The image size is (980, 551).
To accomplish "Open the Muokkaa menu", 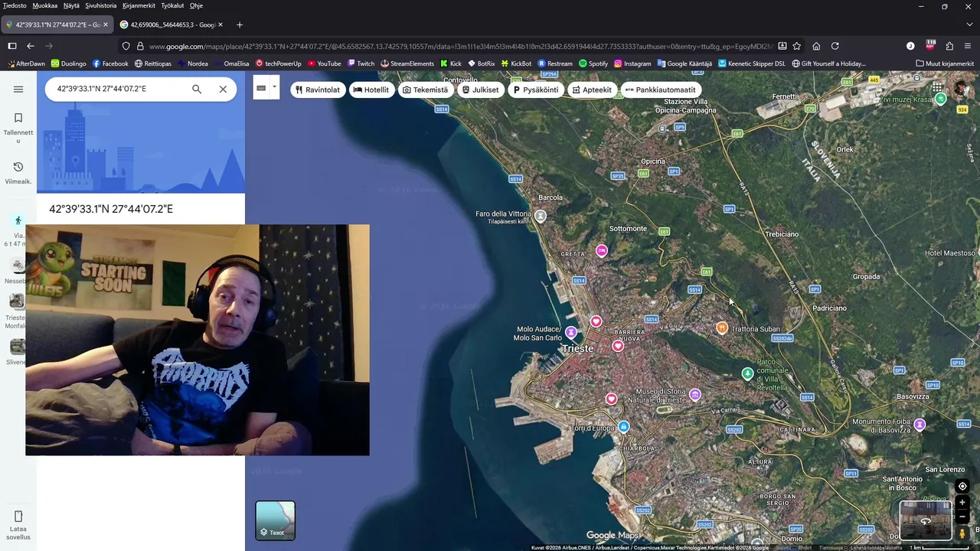I will pyautogui.click(x=45, y=5).
